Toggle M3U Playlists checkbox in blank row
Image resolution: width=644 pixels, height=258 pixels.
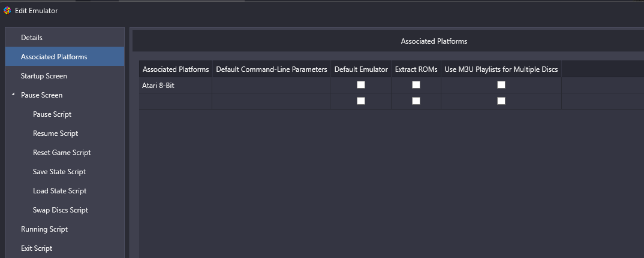[x=501, y=101]
